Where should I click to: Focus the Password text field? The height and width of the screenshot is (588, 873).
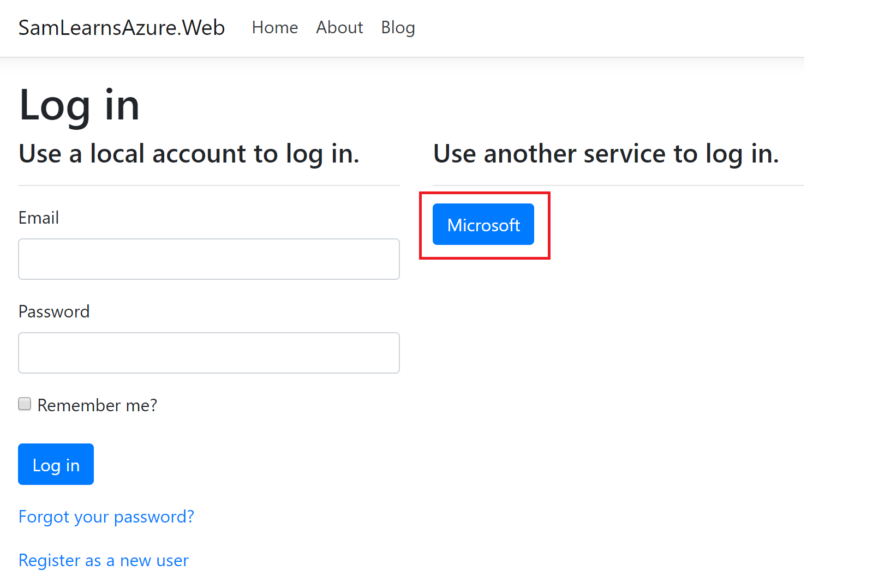coord(208,353)
